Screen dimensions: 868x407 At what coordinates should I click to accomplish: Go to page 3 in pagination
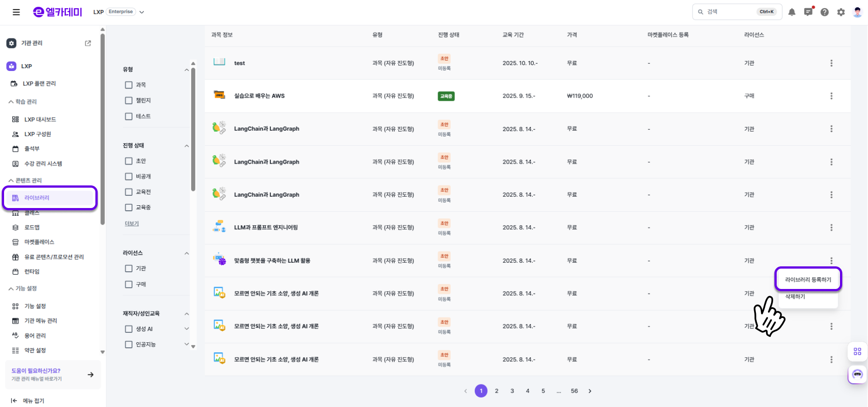pyautogui.click(x=512, y=391)
